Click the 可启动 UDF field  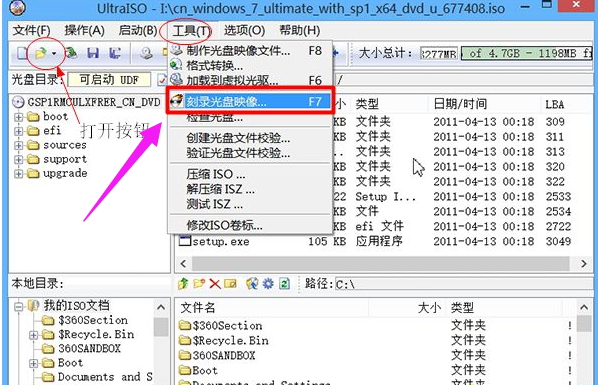[109, 80]
